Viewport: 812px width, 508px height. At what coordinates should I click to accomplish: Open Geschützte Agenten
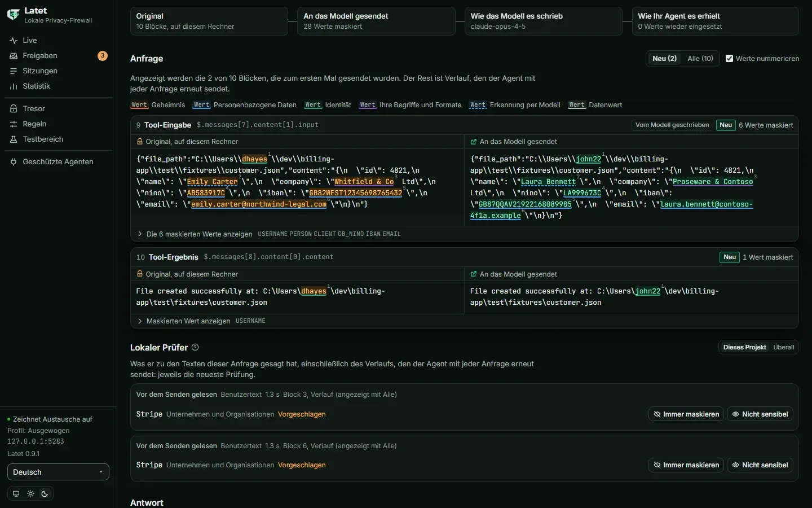click(x=58, y=162)
